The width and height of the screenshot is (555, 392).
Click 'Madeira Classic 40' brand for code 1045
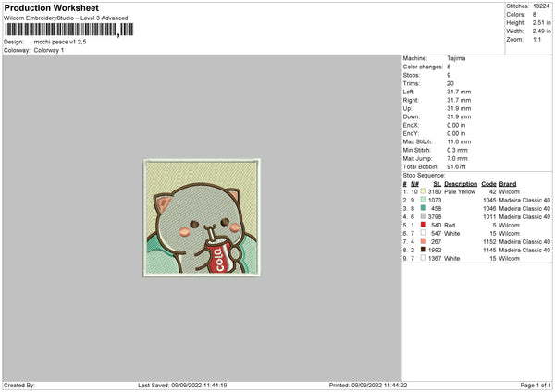[x=524, y=200]
